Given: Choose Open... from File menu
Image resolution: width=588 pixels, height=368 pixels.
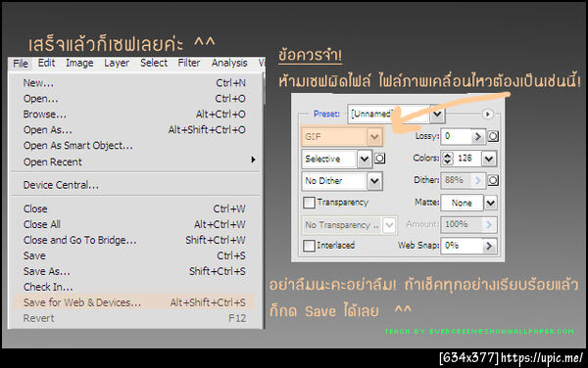Looking at the screenshot, I should (x=134, y=99).
